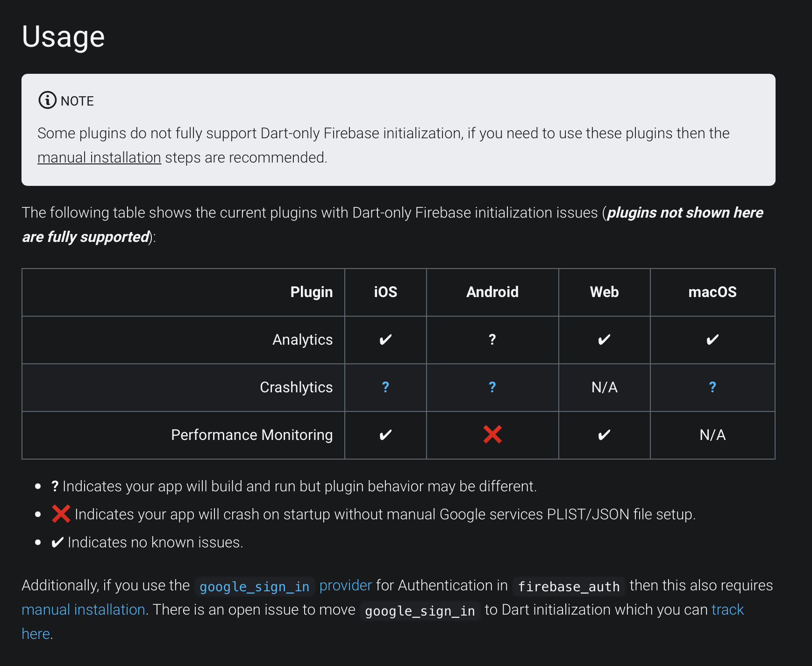Open the google_sign_in code link

coord(254,587)
